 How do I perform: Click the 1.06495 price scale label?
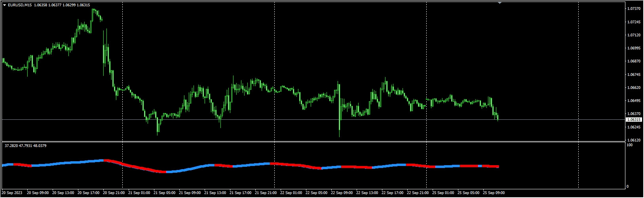634,100
